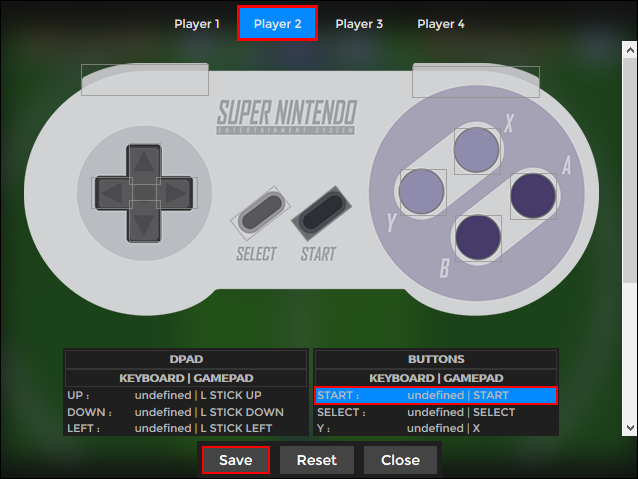Click the D-pad right arrow on controller
Screen dimensions: 638x479
[x=177, y=193]
